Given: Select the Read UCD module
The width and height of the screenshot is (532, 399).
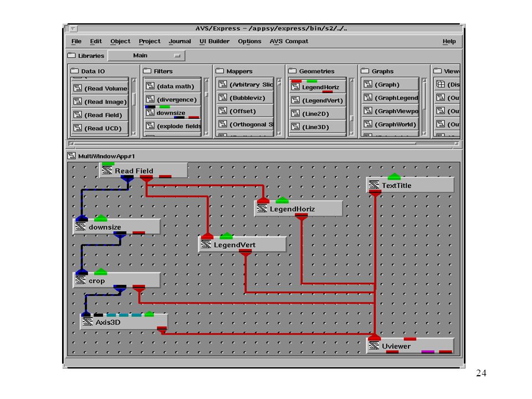Looking at the screenshot, I should point(100,128).
